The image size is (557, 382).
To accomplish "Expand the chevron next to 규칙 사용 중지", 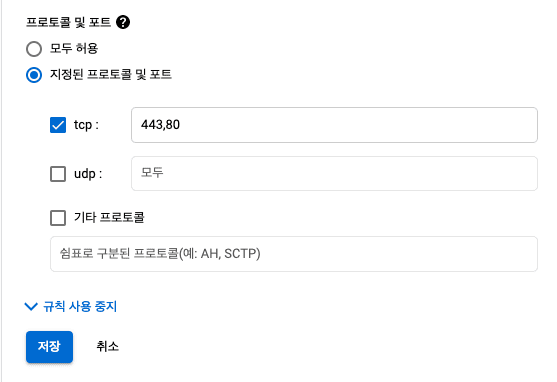I will coord(31,306).
